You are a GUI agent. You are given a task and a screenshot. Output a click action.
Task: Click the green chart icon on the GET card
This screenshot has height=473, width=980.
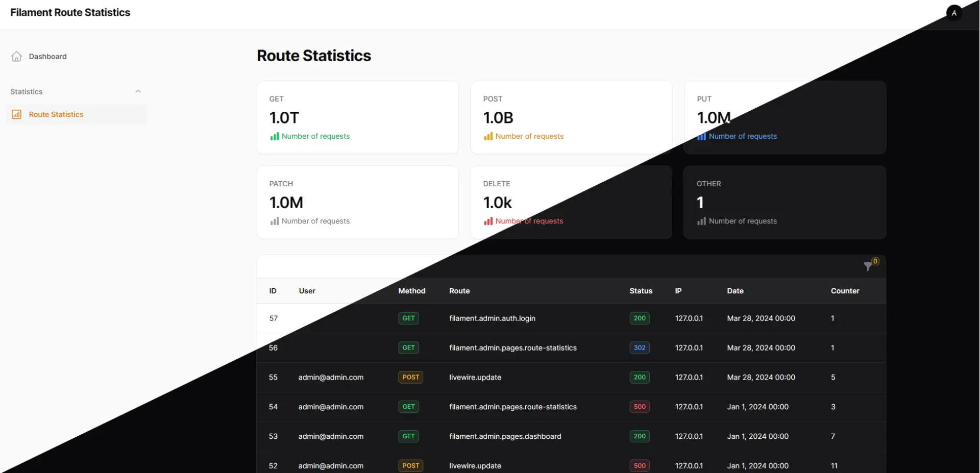tap(274, 136)
